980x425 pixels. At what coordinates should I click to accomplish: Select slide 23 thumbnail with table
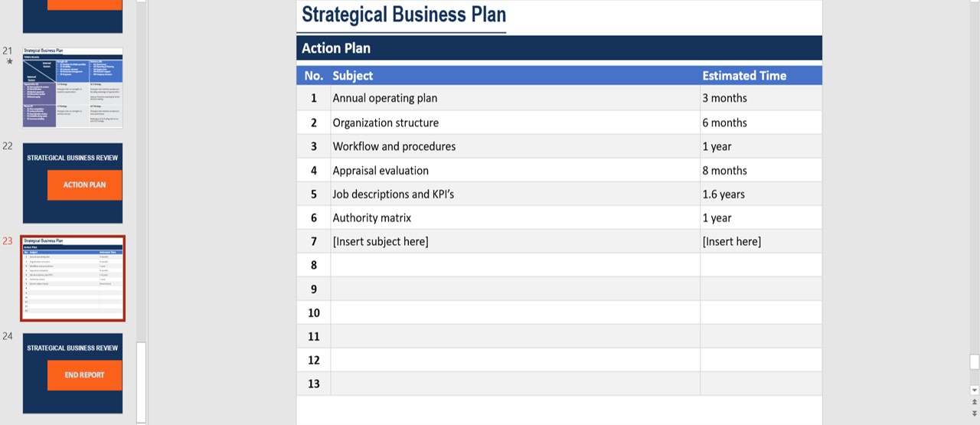[x=73, y=278]
